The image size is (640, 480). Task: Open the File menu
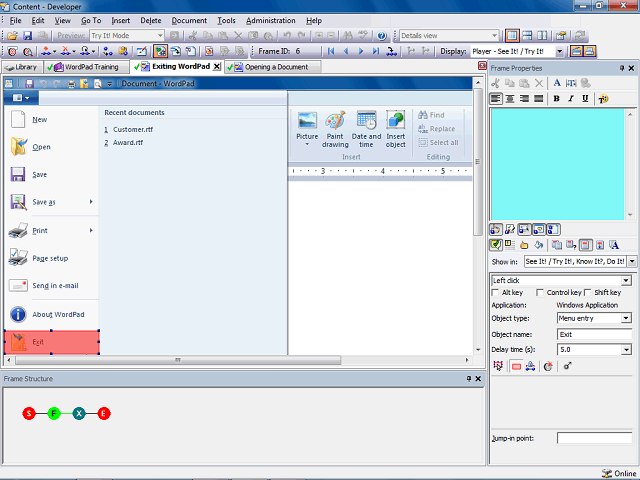click(x=16, y=20)
